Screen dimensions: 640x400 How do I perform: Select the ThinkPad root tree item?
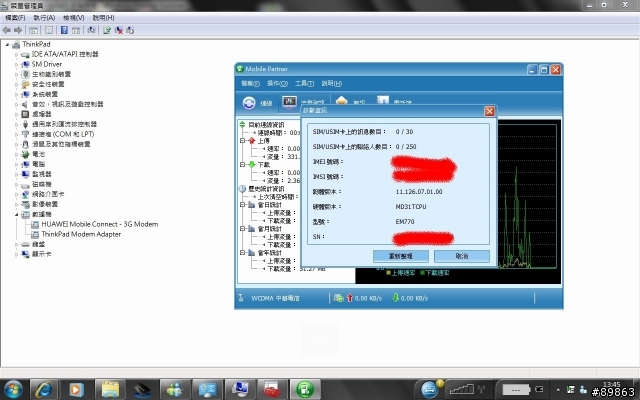[x=36, y=44]
